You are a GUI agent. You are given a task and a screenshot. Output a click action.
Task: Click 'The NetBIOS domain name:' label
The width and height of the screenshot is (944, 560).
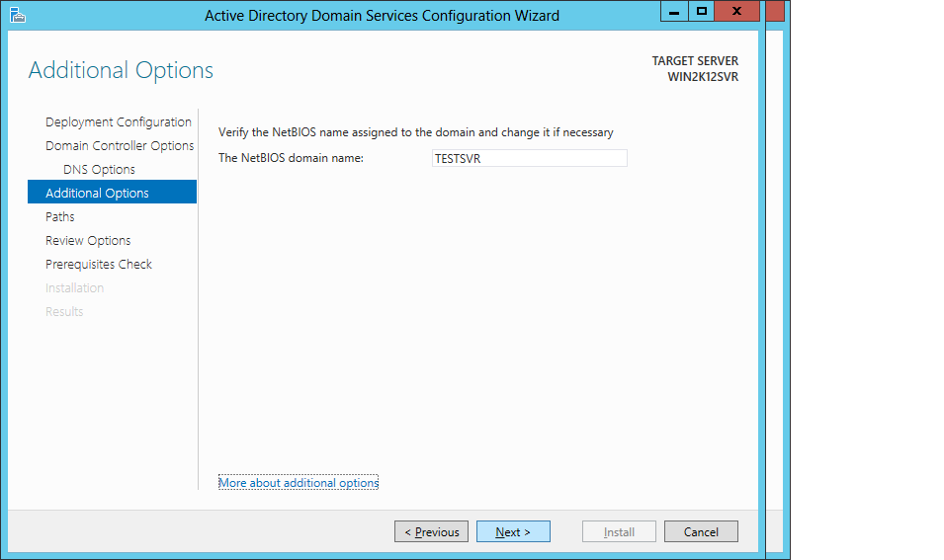[291, 158]
